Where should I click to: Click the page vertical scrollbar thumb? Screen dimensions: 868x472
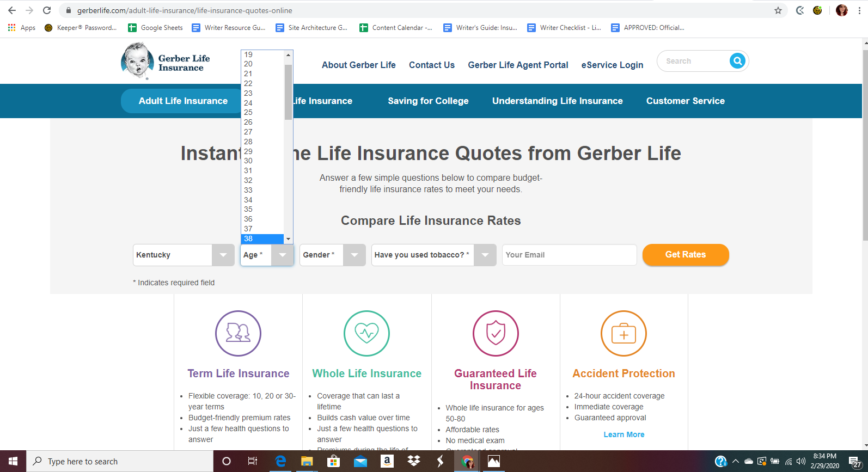tap(865, 145)
